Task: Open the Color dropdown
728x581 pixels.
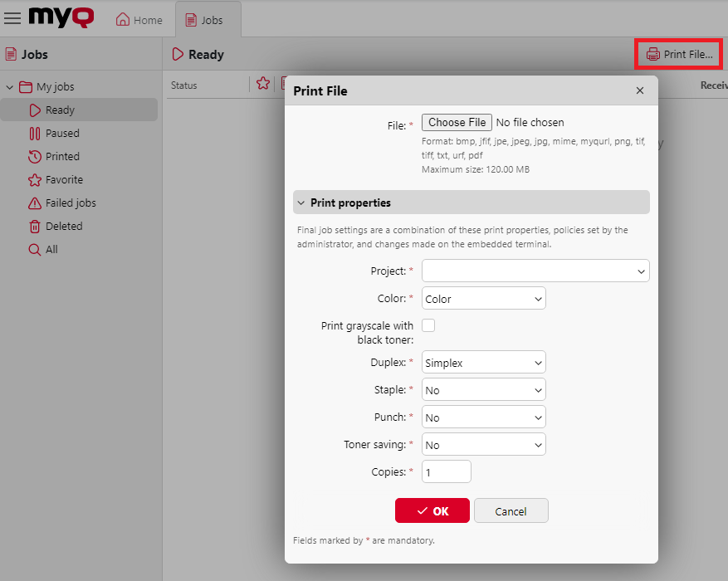Action: click(x=483, y=298)
